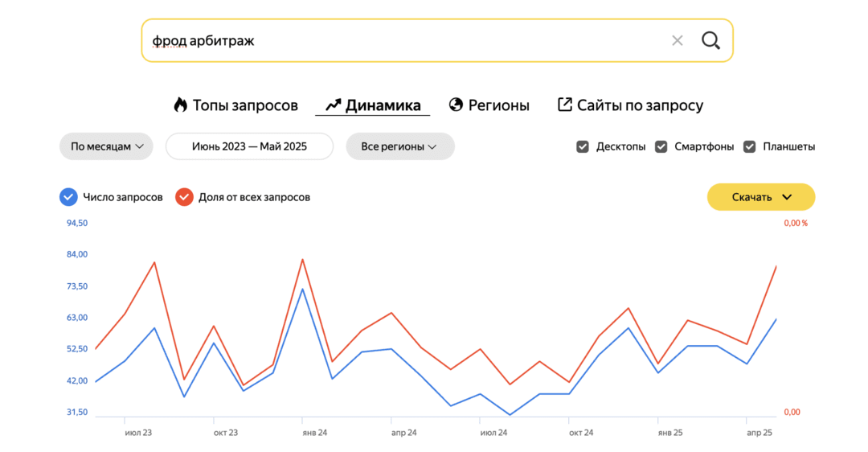Toggle the blue Число запросов series marker
The width and height of the screenshot is (868, 452).
click(69, 197)
